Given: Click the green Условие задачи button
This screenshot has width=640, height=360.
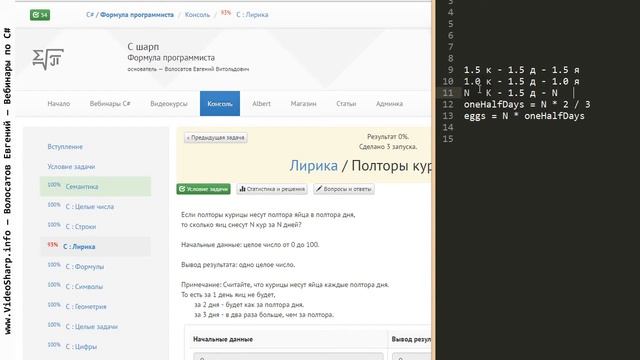Looking at the screenshot, I should [203, 189].
